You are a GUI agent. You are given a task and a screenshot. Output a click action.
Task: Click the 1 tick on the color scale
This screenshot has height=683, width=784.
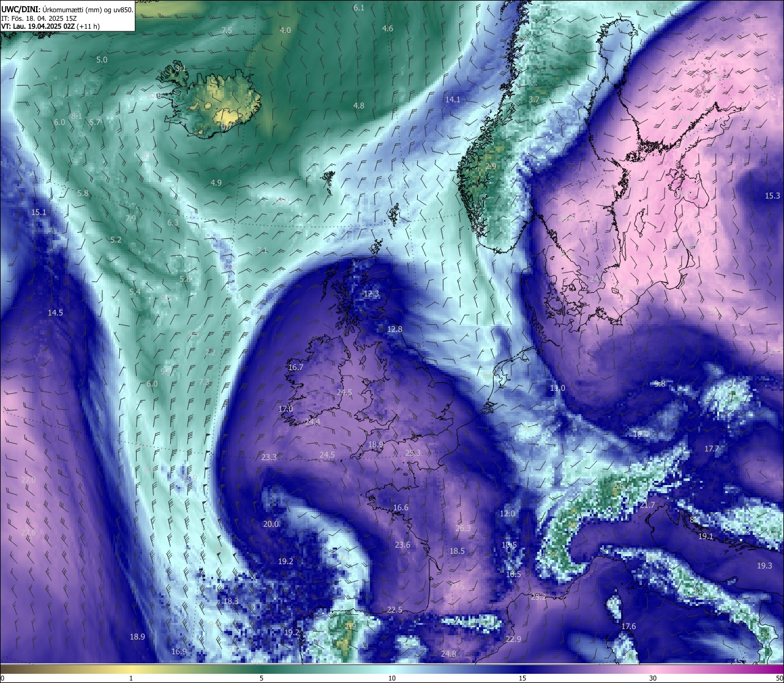130,678
